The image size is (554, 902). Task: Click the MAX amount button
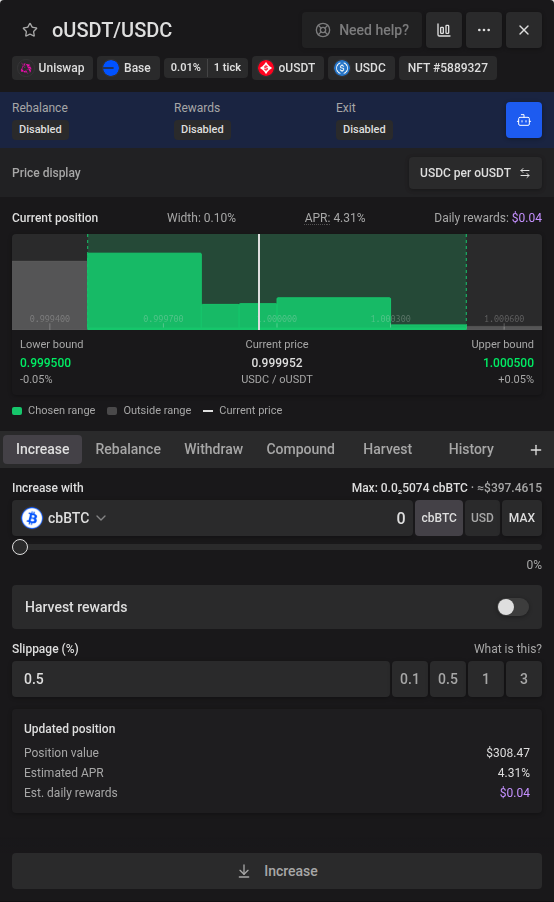(522, 518)
